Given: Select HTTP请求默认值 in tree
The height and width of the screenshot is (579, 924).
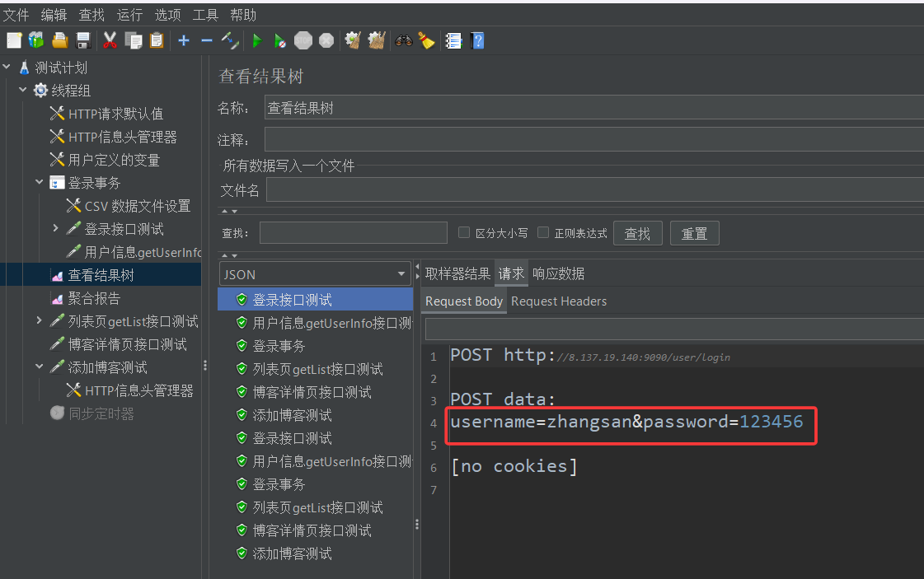Looking at the screenshot, I should pos(115,114).
